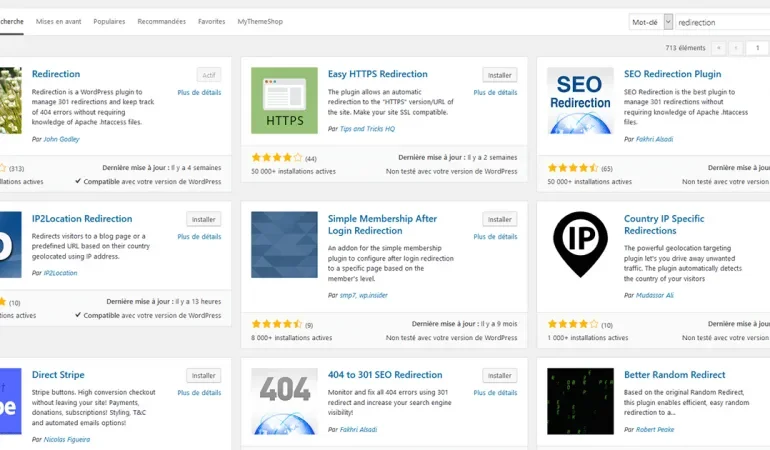Open Simple Membership After Login Redirection title

point(382,225)
